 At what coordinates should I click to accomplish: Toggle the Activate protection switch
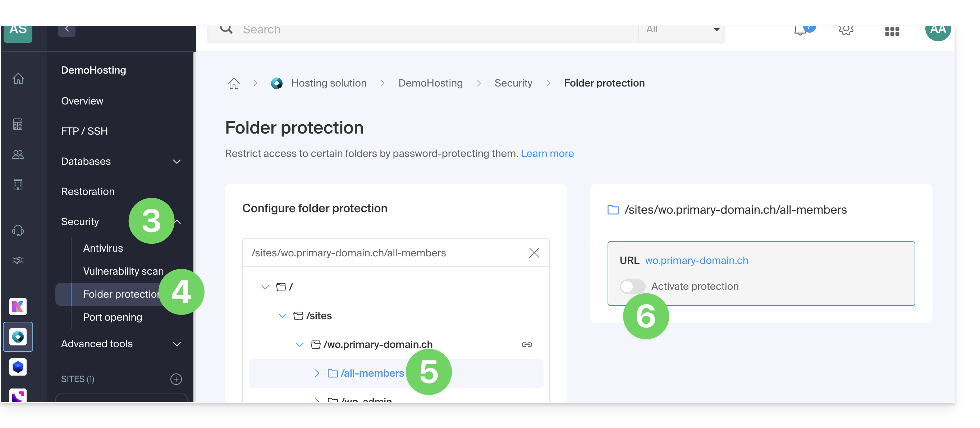click(x=632, y=286)
